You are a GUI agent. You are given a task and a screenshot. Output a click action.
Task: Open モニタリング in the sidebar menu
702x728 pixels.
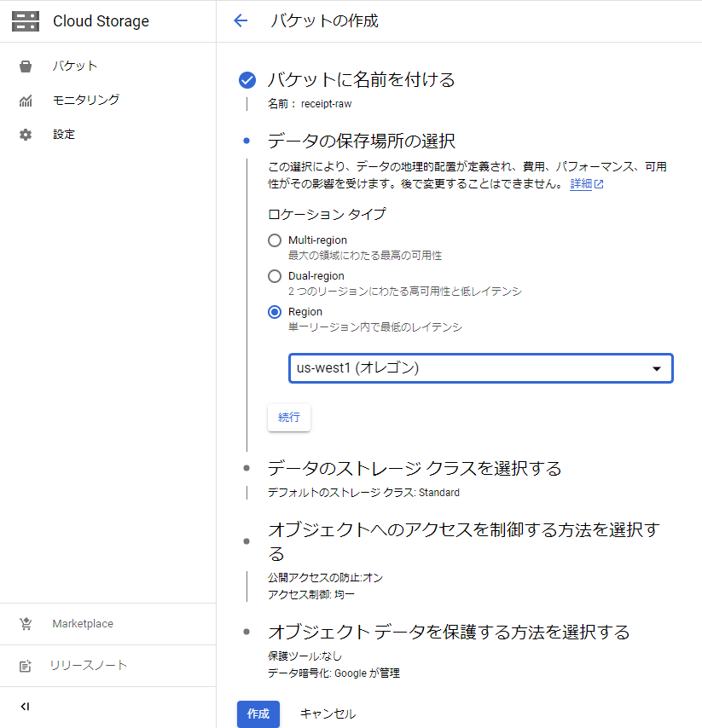tap(86, 100)
